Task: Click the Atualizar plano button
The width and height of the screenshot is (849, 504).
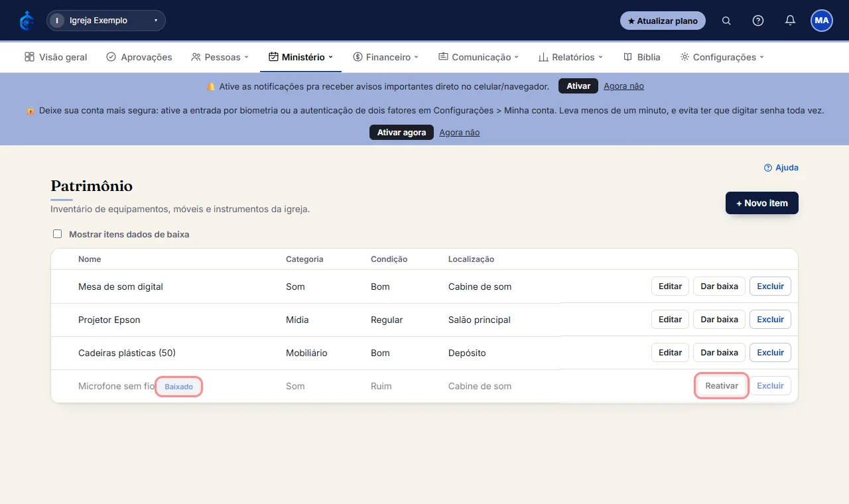Action: pos(663,21)
